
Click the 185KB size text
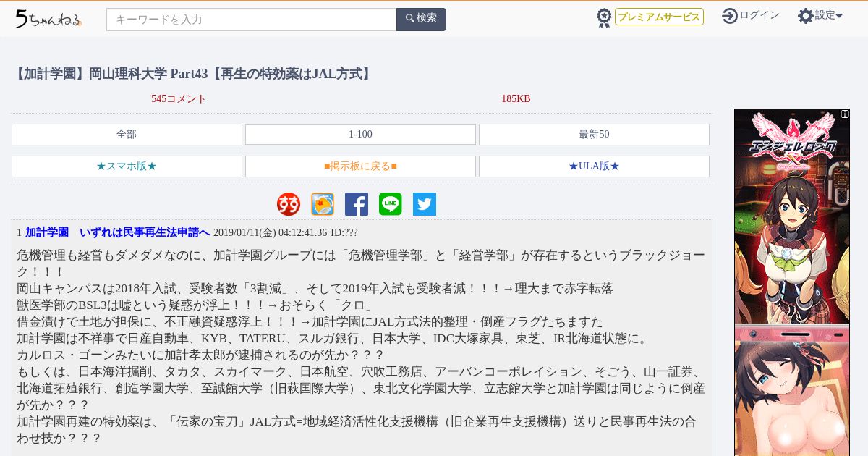pyautogui.click(x=516, y=99)
